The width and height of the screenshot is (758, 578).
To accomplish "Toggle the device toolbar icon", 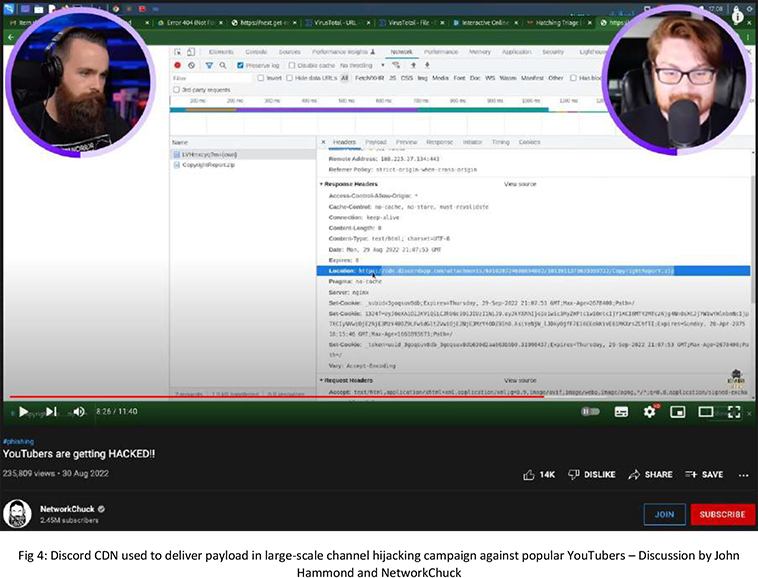I will pos(191,52).
